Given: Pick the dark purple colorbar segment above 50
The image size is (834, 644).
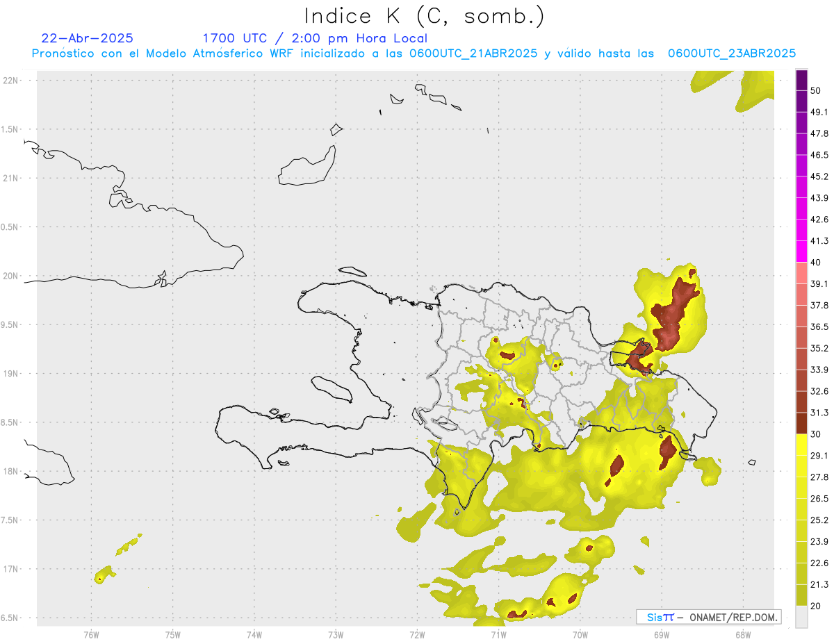Looking at the screenshot, I should pos(801,80).
